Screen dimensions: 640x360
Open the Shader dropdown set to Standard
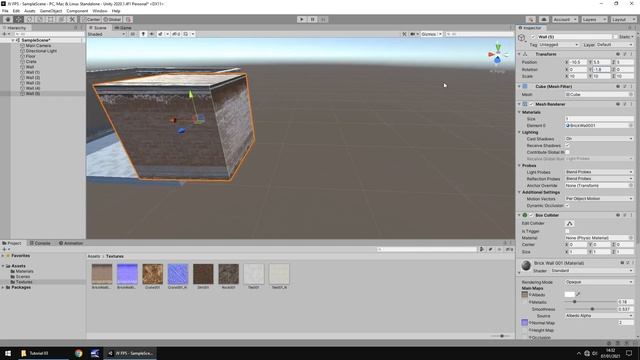(x=592, y=270)
